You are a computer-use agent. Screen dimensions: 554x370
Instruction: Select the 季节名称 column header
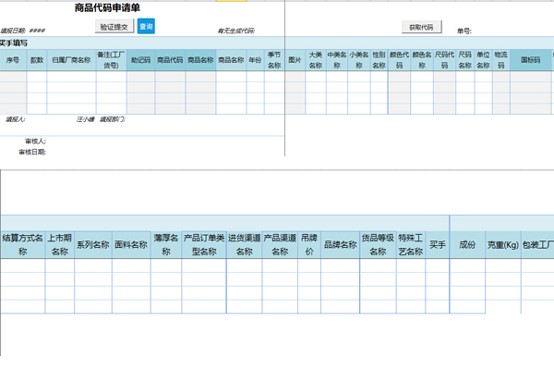click(274, 60)
